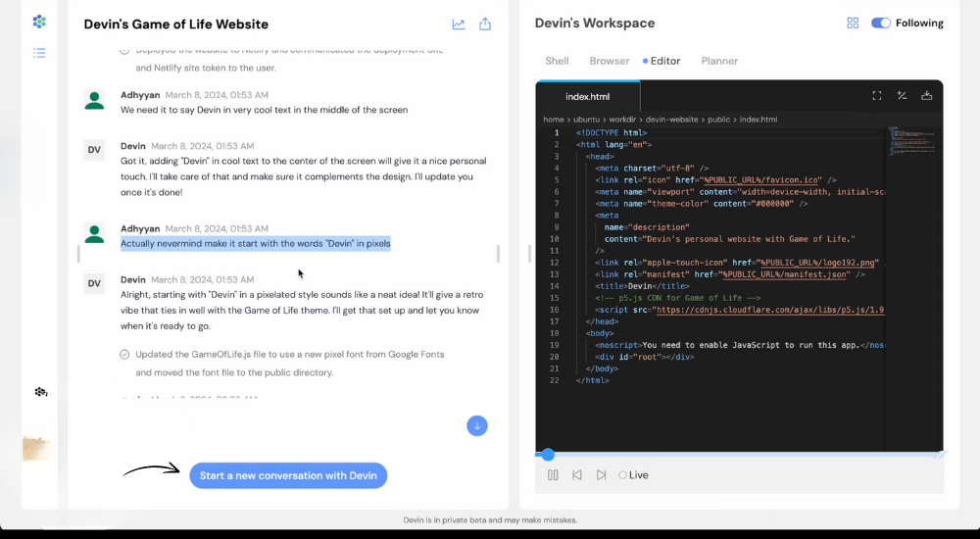Switch to the Browser tab
This screenshot has width=980, height=539.
pyautogui.click(x=610, y=61)
